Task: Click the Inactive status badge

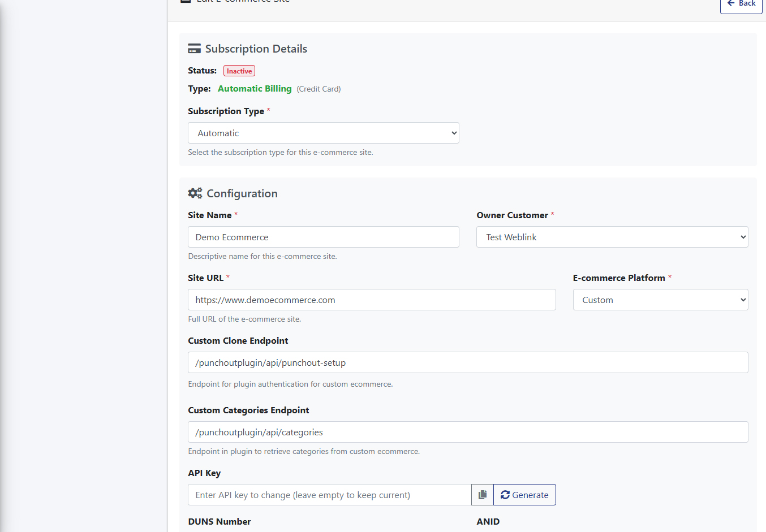Action: click(239, 71)
